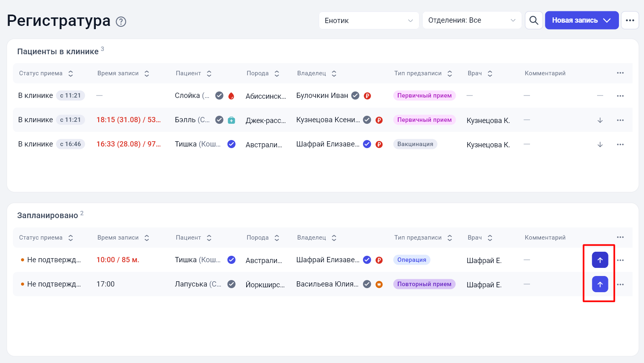Image resolution: width=644 pixels, height=363 pixels.
Task: Click down arrow in Бэлль row
Action: pyautogui.click(x=600, y=120)
